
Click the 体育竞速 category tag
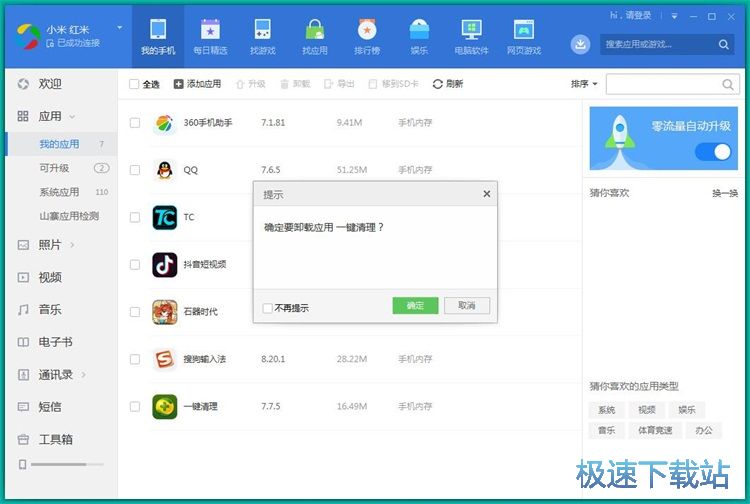655,430
